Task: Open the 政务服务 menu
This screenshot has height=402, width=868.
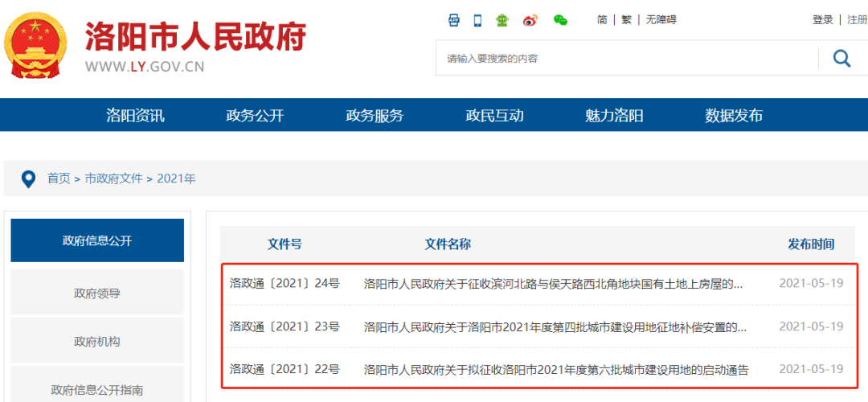Action: pyautogui.click(x=375, y=116)
